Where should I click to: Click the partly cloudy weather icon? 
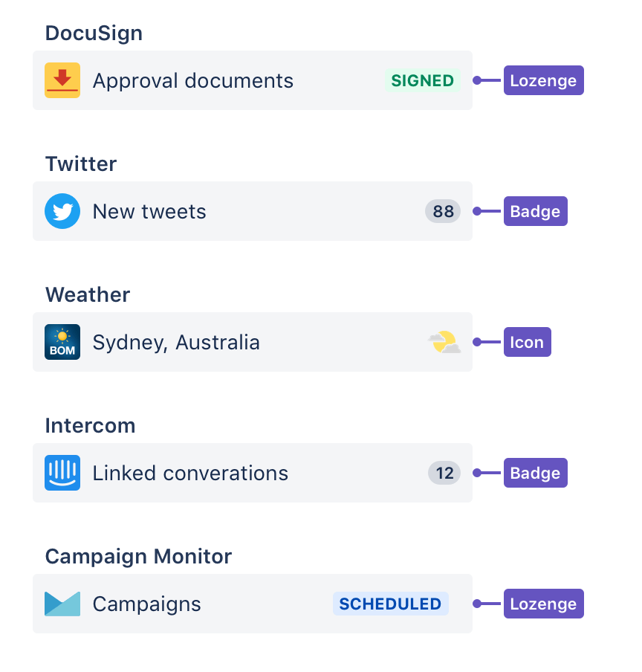click(x=444, y=342)
